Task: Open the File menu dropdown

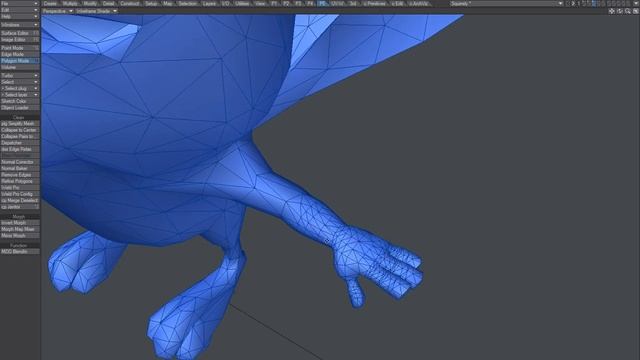Action: (20, 3)
